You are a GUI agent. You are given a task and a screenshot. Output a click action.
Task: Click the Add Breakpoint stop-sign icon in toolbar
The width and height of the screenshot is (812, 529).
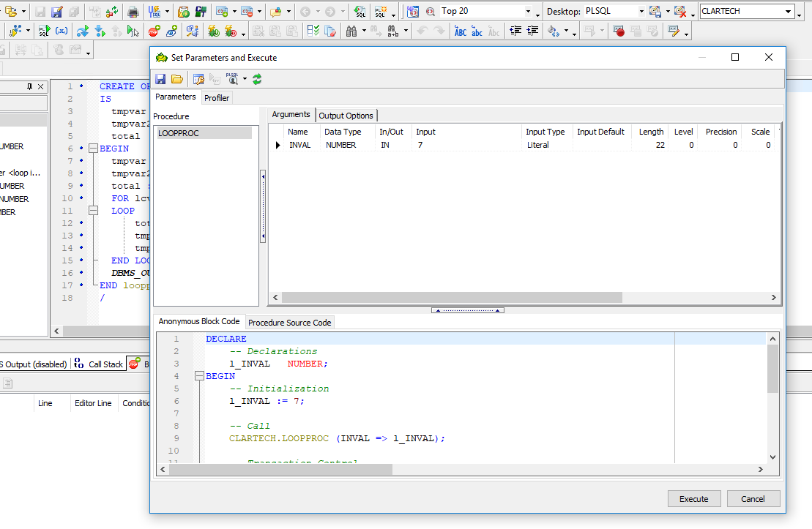tap(154, 31)
